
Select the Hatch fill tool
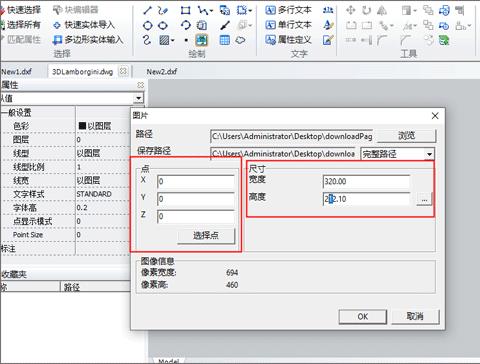pos(164,40)
